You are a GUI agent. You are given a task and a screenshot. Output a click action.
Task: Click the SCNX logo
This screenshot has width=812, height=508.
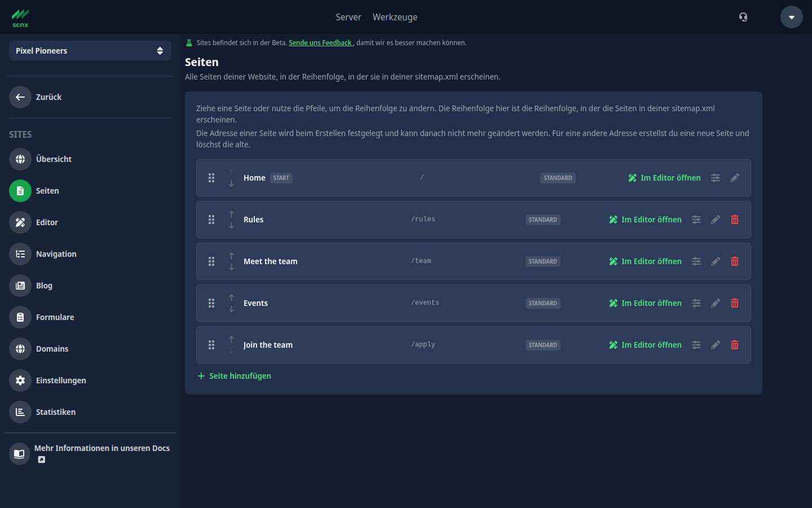(x=20, y=18)
